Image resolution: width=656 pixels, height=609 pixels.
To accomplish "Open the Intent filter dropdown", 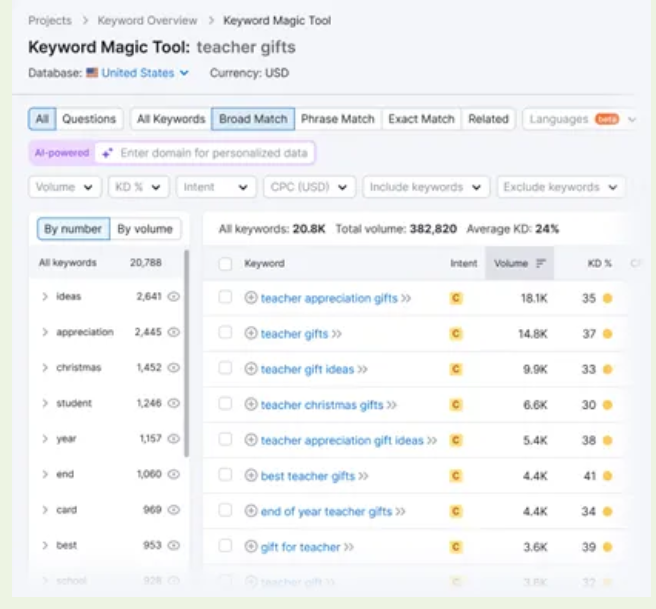I will click(216, 187).
